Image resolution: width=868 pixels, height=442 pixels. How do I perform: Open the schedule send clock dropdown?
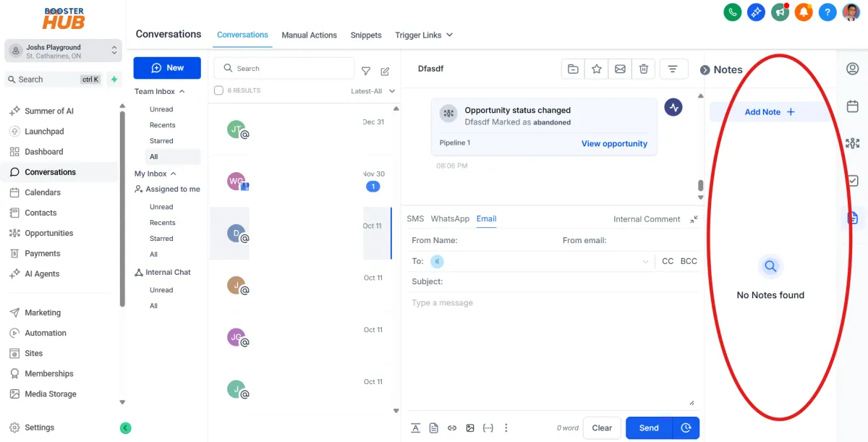tap(686, 428)
